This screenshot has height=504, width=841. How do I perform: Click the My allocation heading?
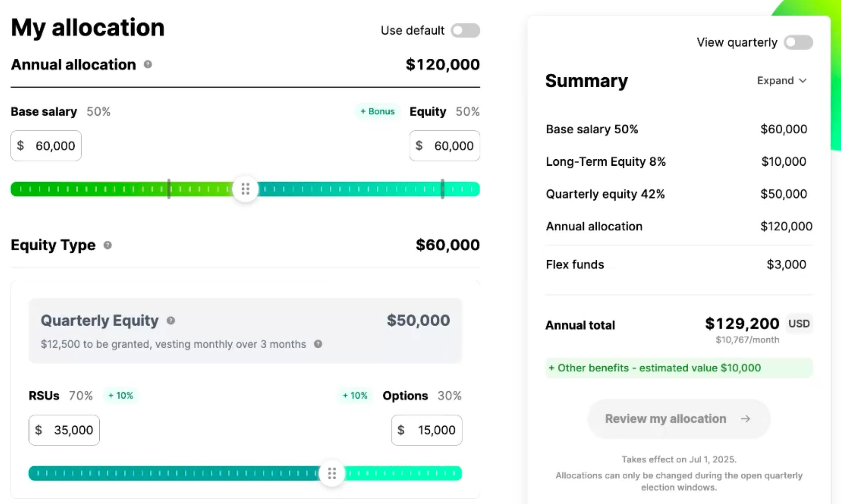pyautogui.click(x=88, y=28)
